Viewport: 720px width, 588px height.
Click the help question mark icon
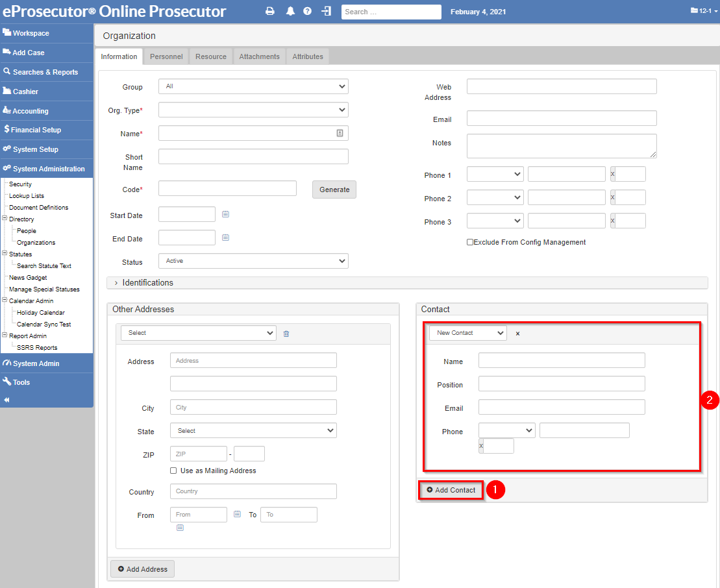307,11
